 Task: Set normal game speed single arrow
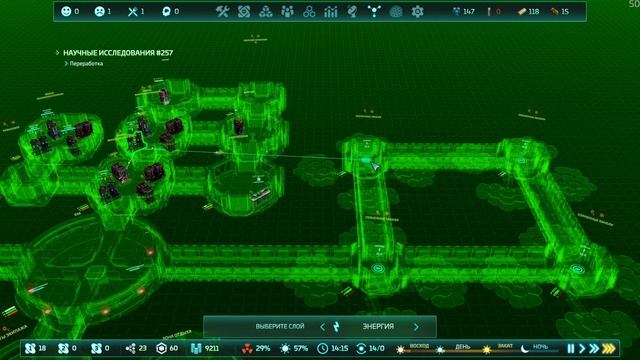[x=582, y=348]
